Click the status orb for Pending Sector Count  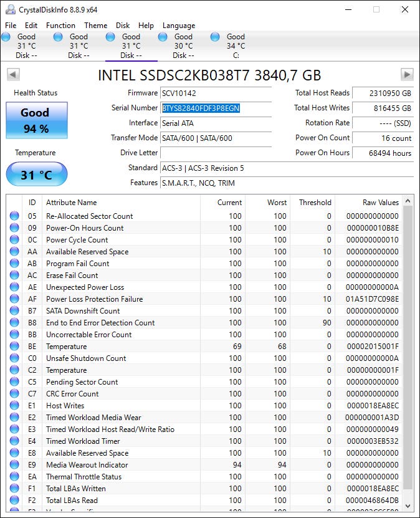tap(14, 382)
